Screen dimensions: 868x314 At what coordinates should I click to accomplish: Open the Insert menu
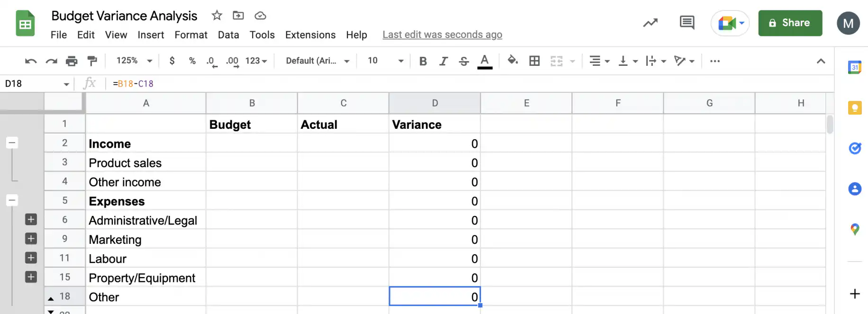pyautogui.click(x=151, y=35)
